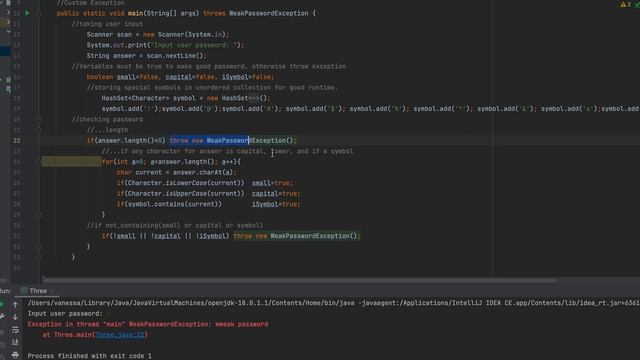This screenshot has width=640, height=360.
Task: Click the print icon in the run toolbar
Action: (x=15, y=355)
